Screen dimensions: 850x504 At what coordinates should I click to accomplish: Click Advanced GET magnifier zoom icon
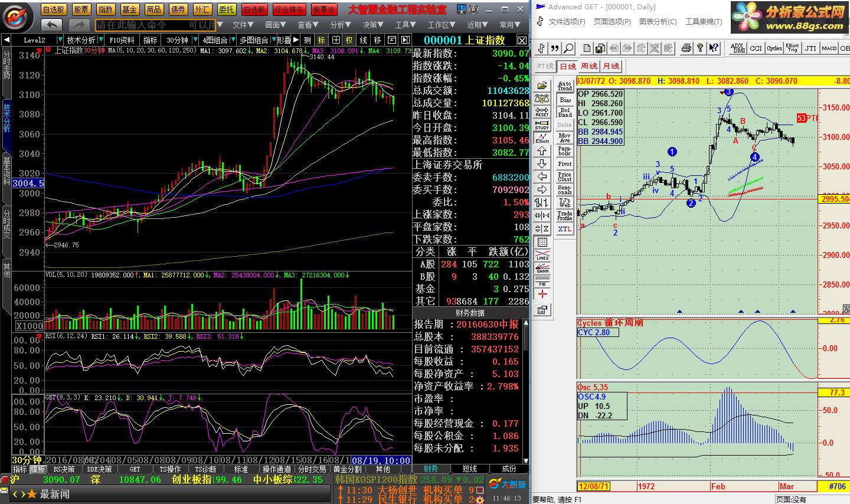click(x=568, y=48)
